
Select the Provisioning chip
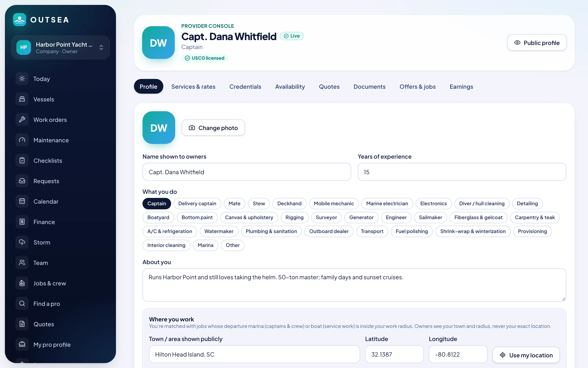532,231
